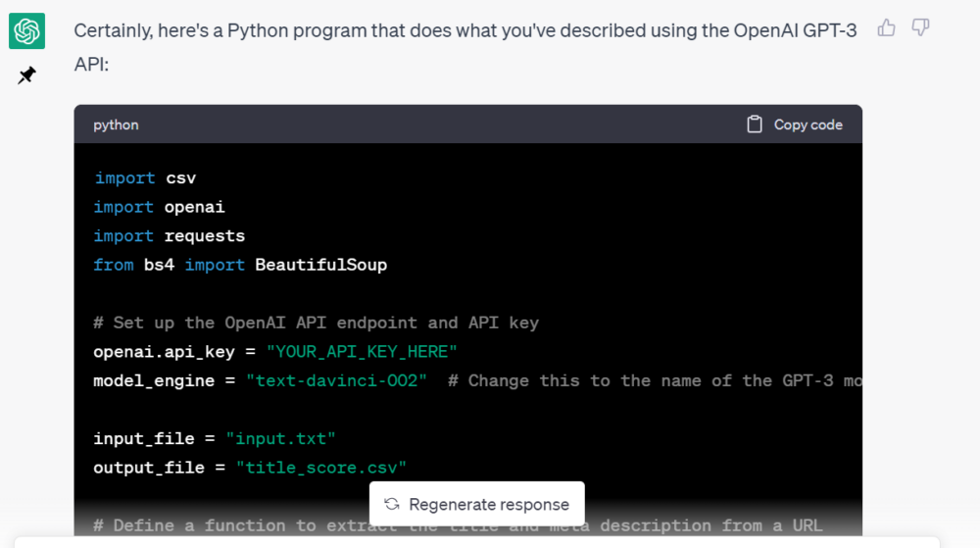
Task: Click the black pushpin icon
Action: [27, 75]
